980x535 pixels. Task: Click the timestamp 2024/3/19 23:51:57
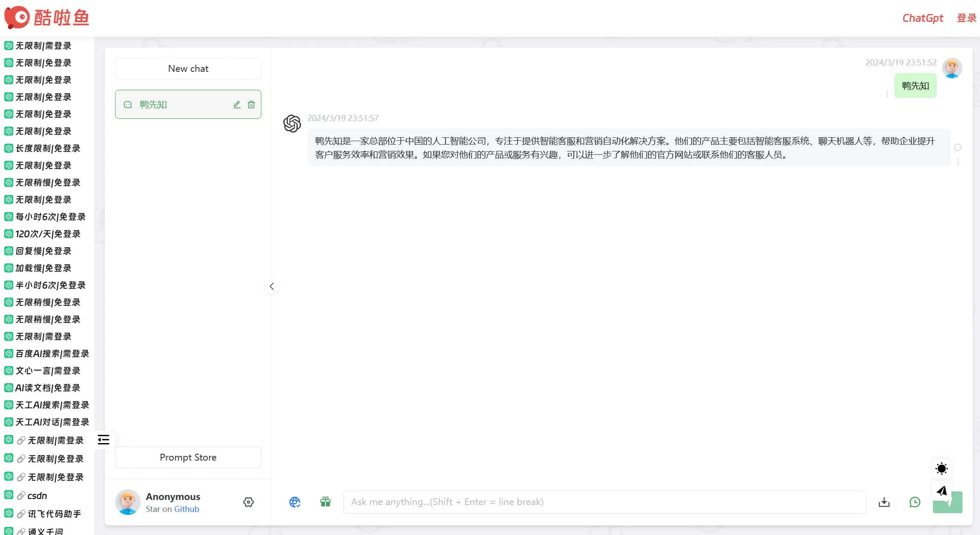pyautogui.click(x=343, y=118)
